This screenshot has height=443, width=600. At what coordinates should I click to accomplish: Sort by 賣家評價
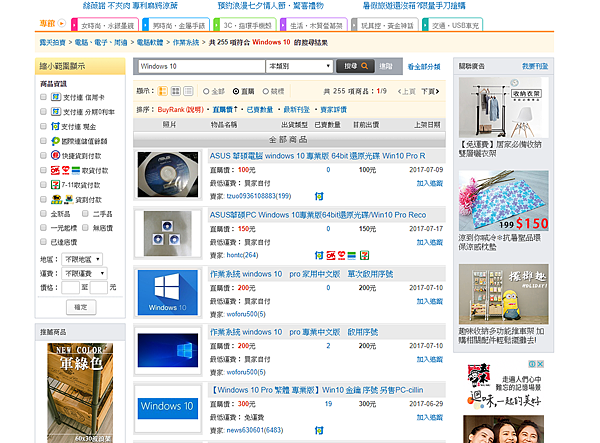(333, 110)
